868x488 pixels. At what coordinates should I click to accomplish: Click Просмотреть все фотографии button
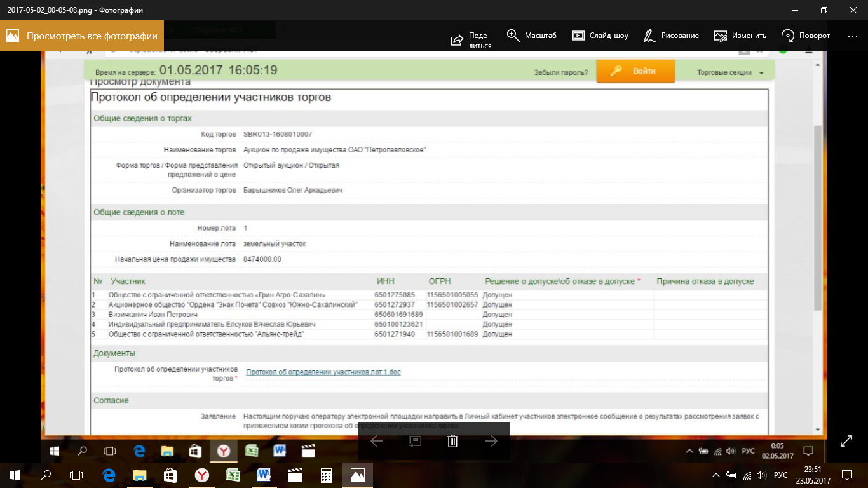(x=82, y=36)
